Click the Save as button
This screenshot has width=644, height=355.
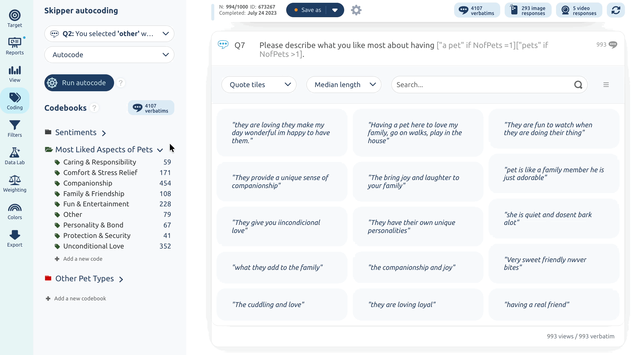point(308,10)
